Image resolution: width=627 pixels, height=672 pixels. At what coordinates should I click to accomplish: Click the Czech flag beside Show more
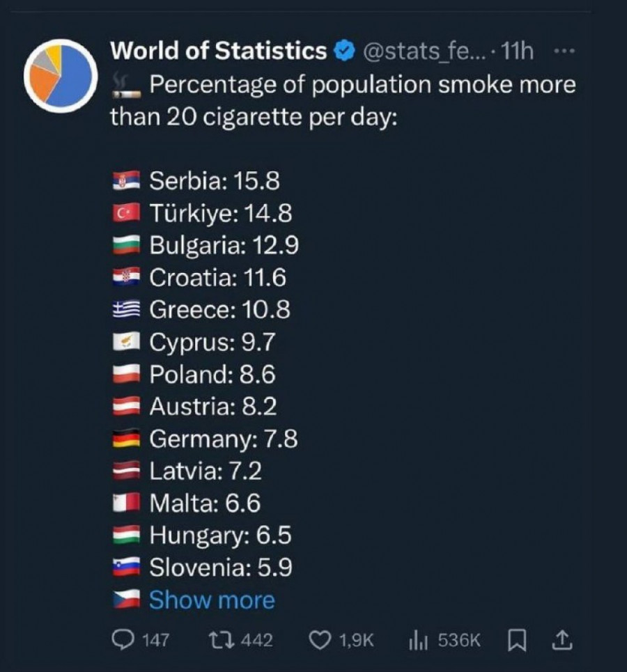point(126,600)
